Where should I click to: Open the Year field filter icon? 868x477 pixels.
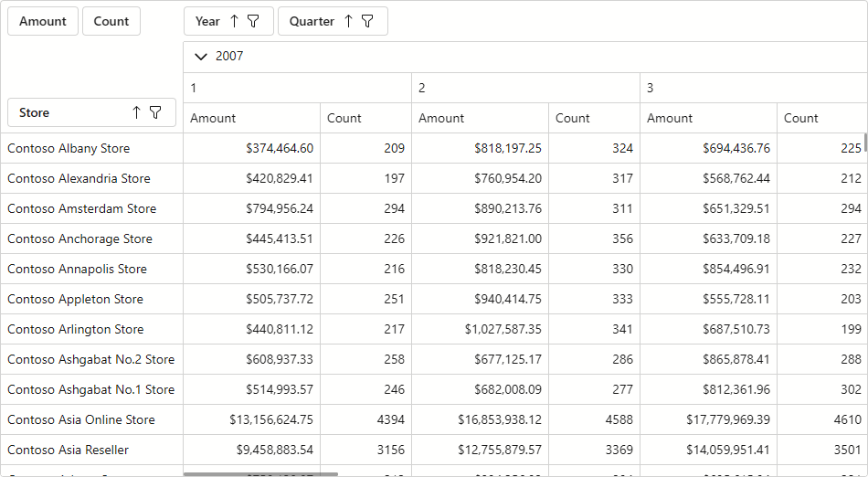tap(253, 21)
